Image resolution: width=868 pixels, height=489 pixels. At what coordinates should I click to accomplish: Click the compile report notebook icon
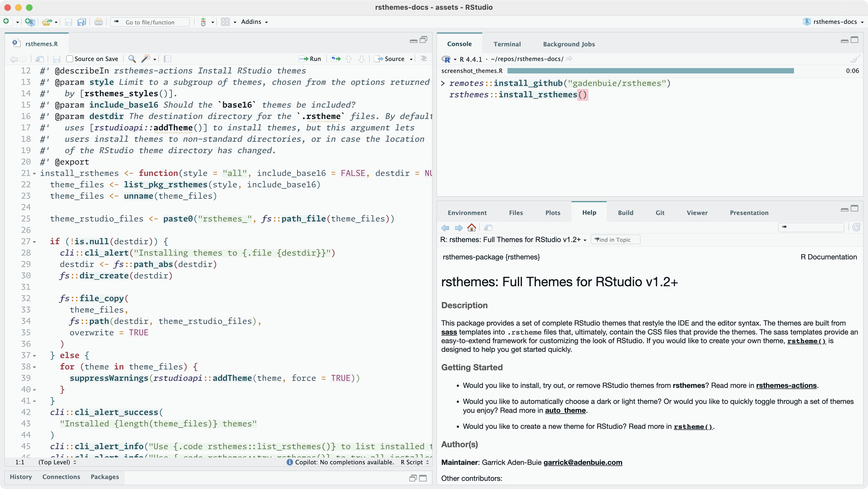(168, 59)
